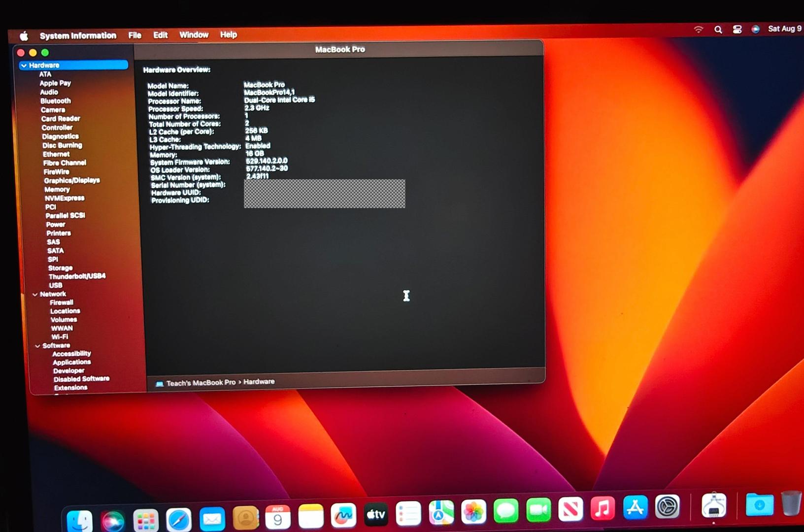
Task: Open the System Information app menu
Action: pos(78,35)
